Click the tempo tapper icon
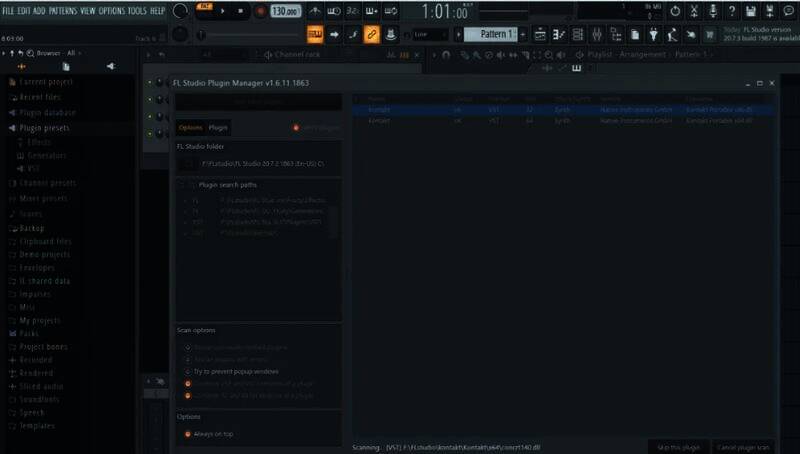The height and width of the screenshot is (454, 800). [x=672, y=34]
